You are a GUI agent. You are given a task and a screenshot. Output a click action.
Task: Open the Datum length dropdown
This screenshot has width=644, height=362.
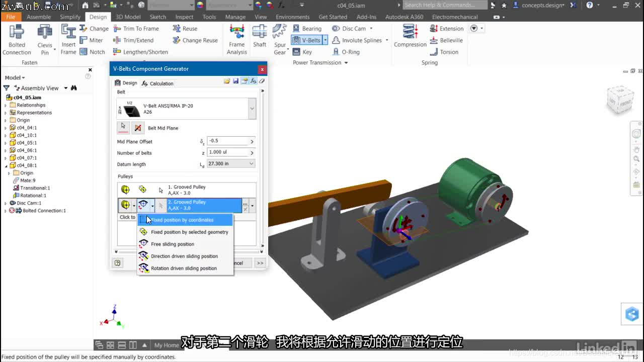(251, 164)
